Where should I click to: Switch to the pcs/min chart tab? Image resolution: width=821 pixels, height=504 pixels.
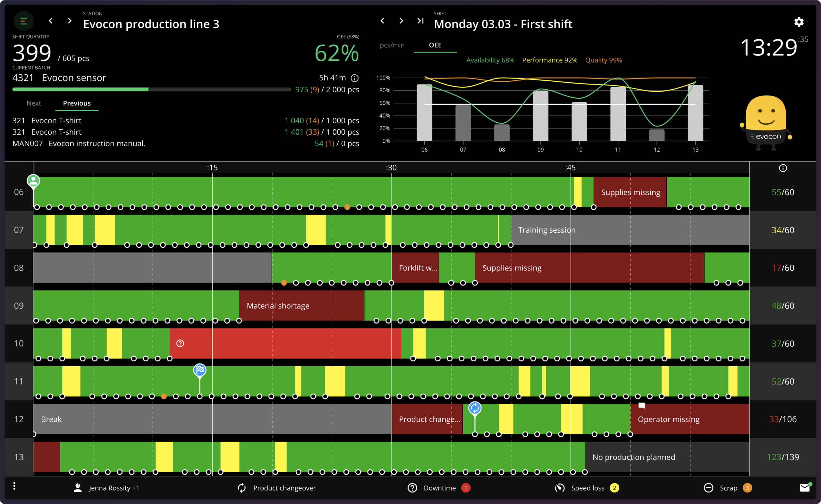pyautogui.click(x=392, y=45)
